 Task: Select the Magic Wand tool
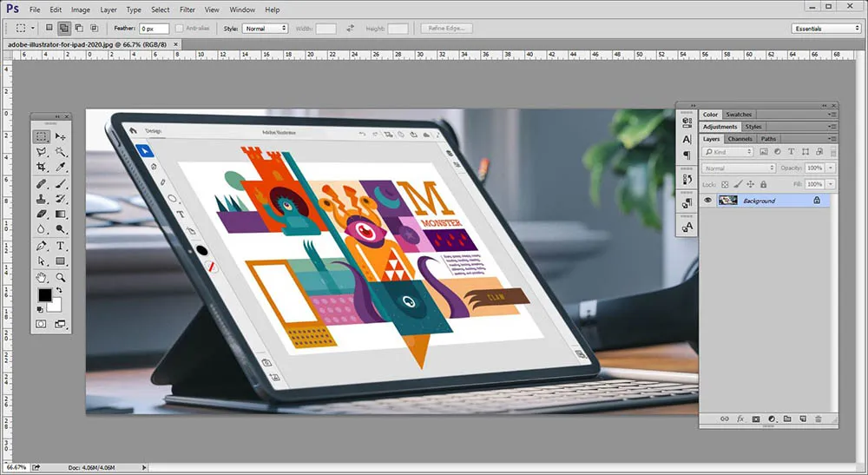61,152
